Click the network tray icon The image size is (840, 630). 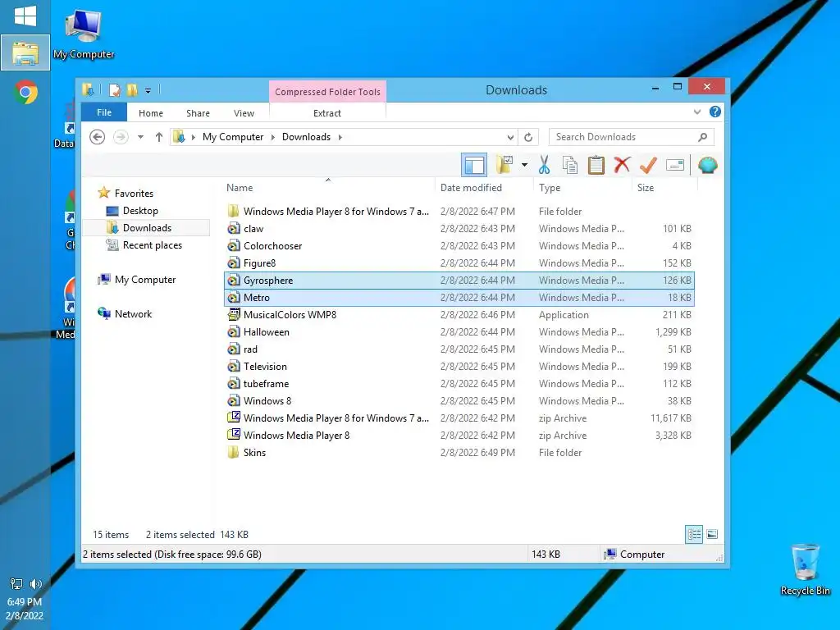pos(16,583)
